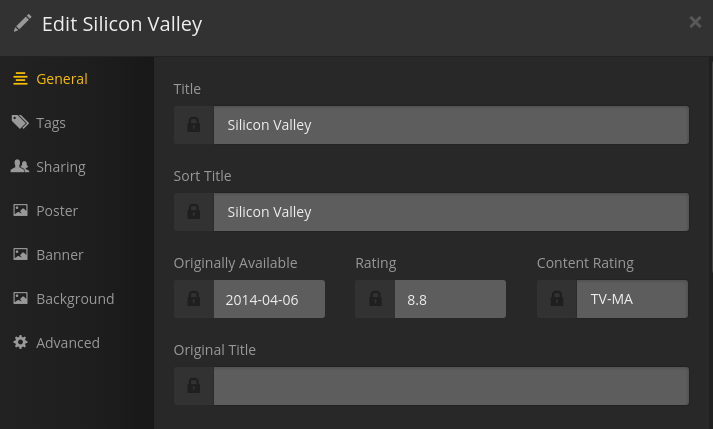Click the Background image icon

click(x=20, y=299)
